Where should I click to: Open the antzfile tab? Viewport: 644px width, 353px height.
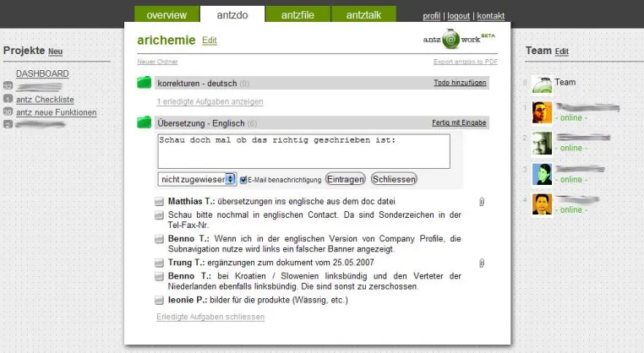[x=297, y=14]
